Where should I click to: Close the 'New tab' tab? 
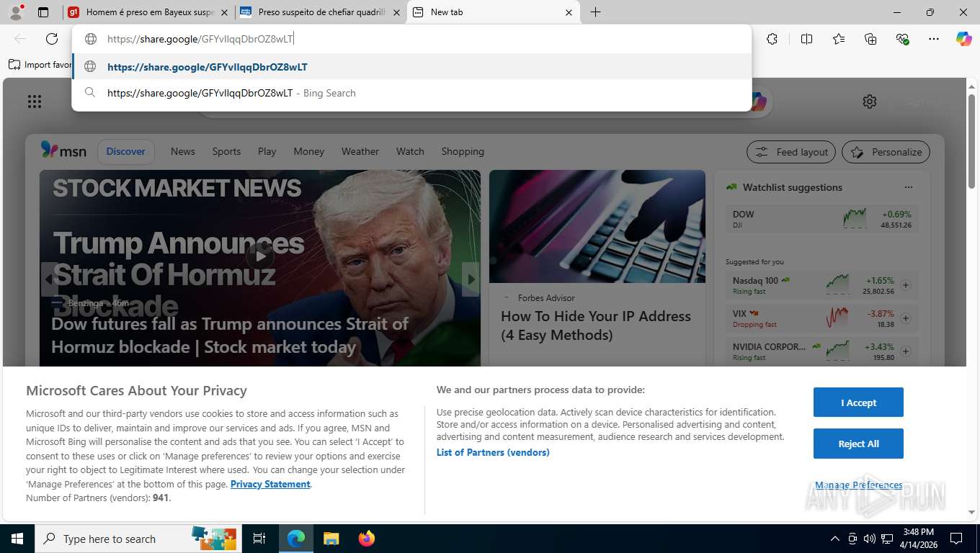click(x=569, y=12)
